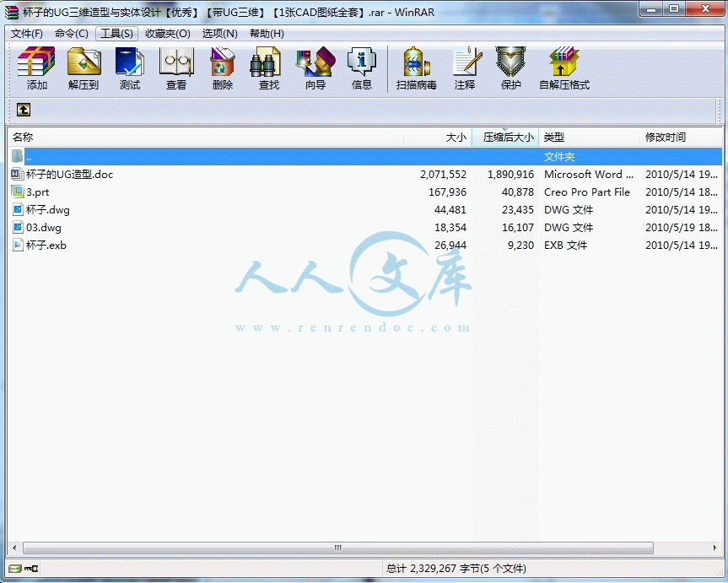Click the 杯子.dwg file icon
The width and height of the screenshot is (728, 583).
pos(17,209)
